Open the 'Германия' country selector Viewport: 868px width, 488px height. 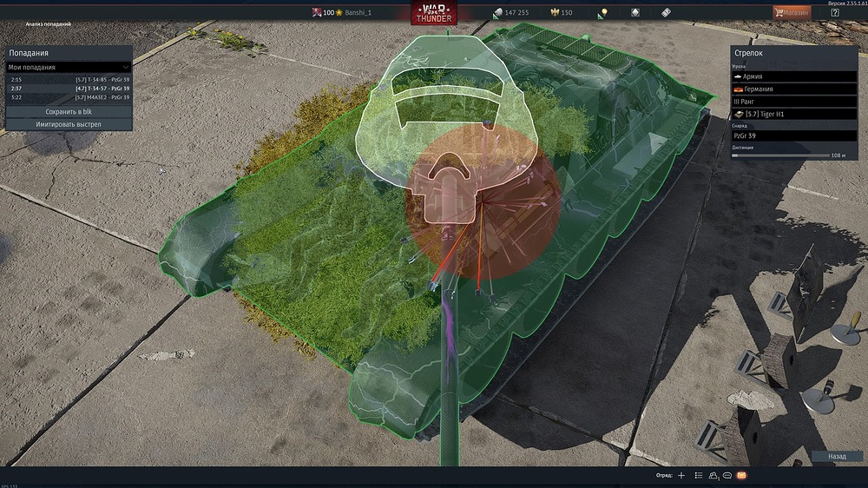pos(794,89)
